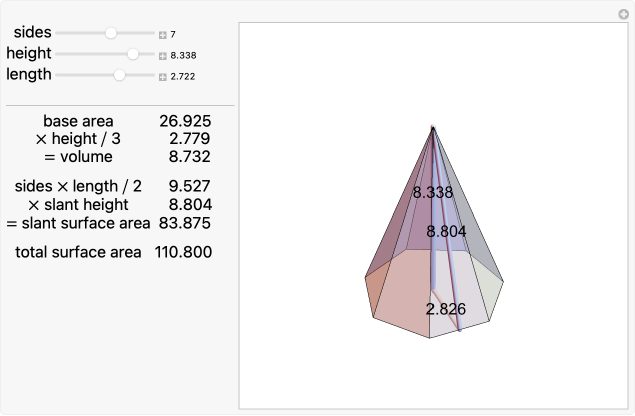
Task: Click the length value 2.722 readout
Action: point(183,76)
